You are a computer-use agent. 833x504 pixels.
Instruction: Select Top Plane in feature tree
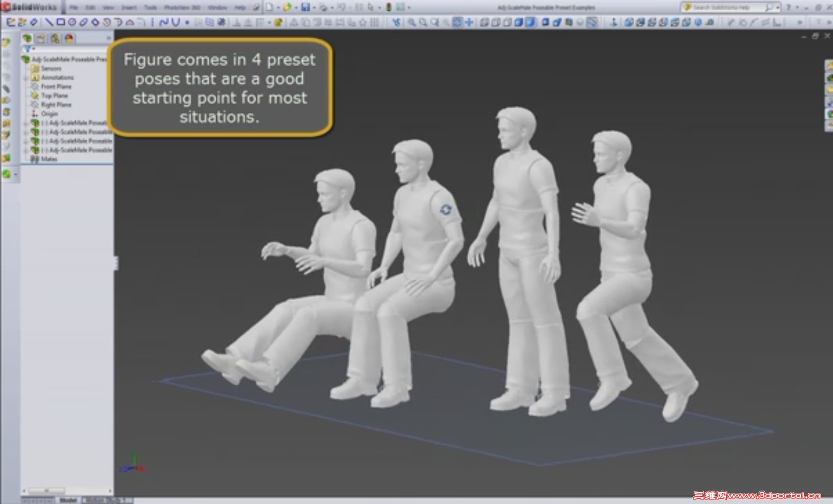click(55, 95)
